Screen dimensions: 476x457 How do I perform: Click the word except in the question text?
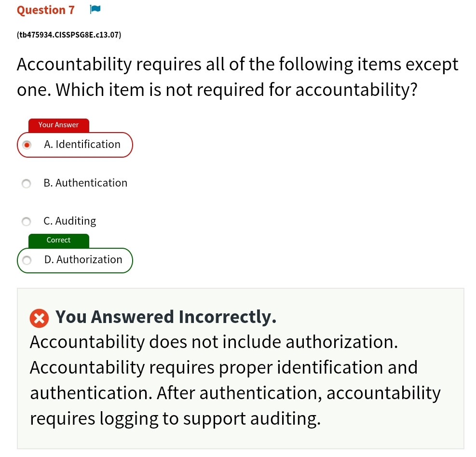pos(432,64)
